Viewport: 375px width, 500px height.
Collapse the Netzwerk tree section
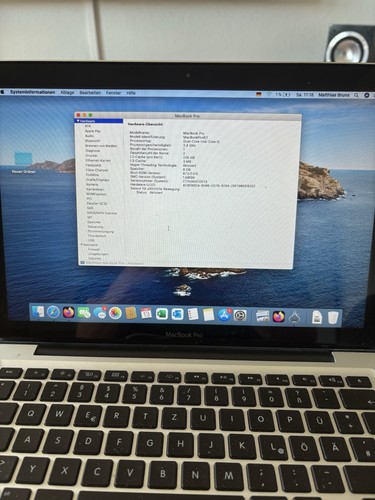[x=82, y=245]
